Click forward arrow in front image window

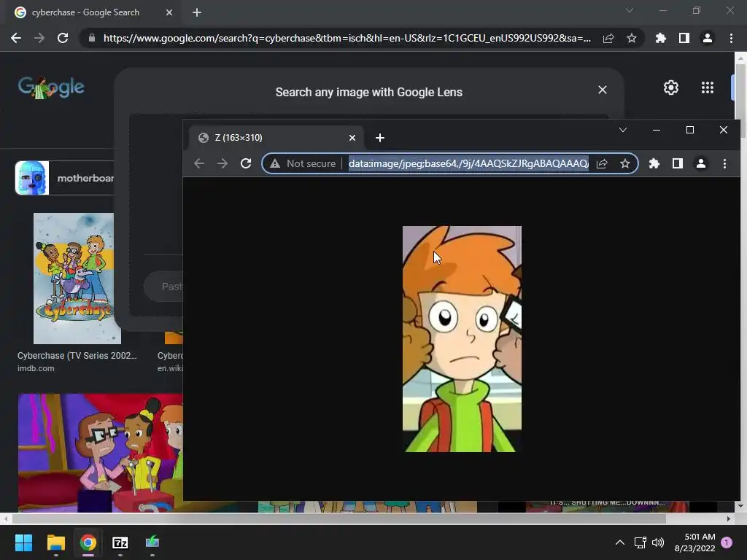[222, 164]
